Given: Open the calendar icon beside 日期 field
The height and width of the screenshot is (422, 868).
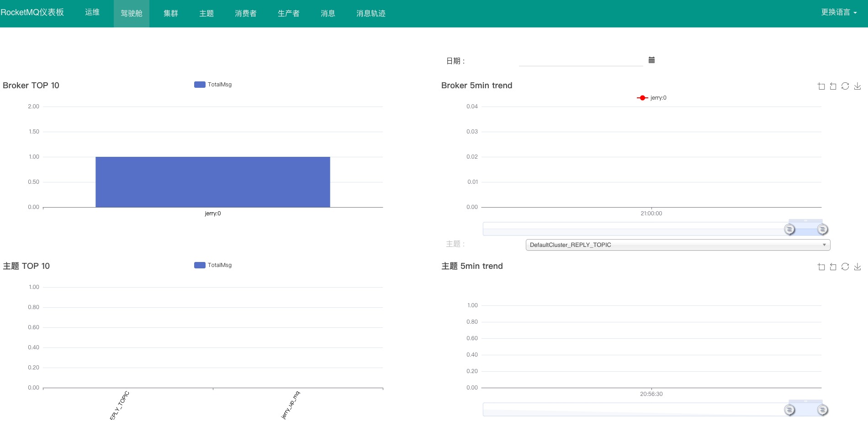Looking at the screenshot, I should (x=651, y=60).
